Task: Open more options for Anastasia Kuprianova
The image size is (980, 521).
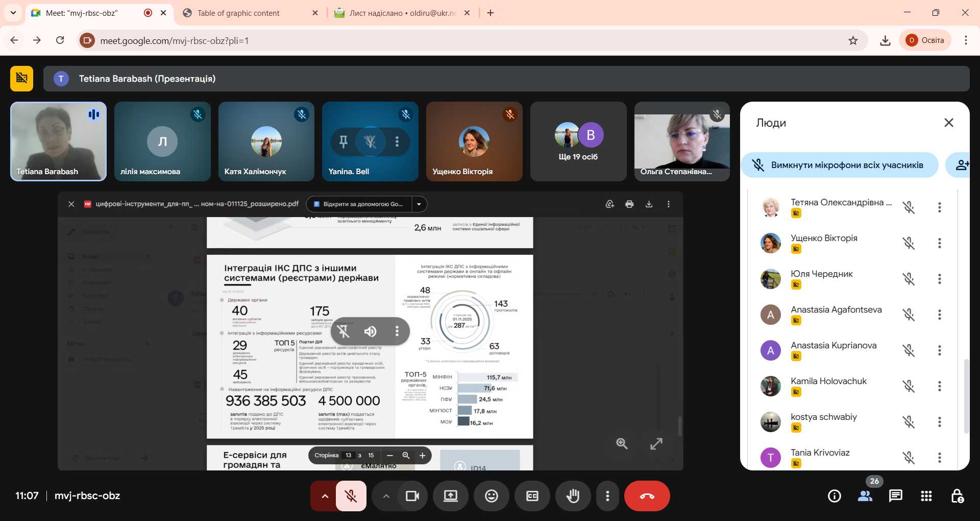Action: (939, 350)
